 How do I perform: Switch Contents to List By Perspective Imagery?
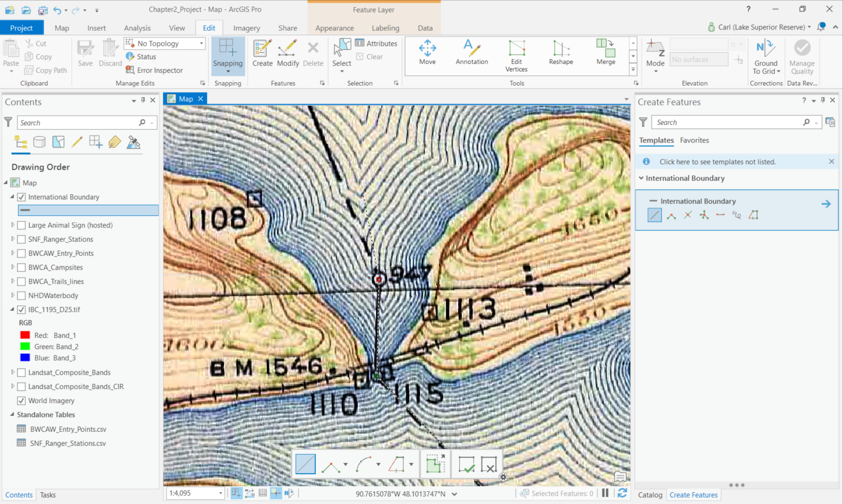(134, 142)
